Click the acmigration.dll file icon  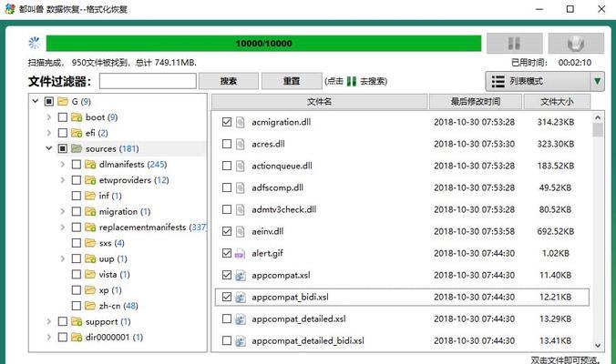(241, 122)
